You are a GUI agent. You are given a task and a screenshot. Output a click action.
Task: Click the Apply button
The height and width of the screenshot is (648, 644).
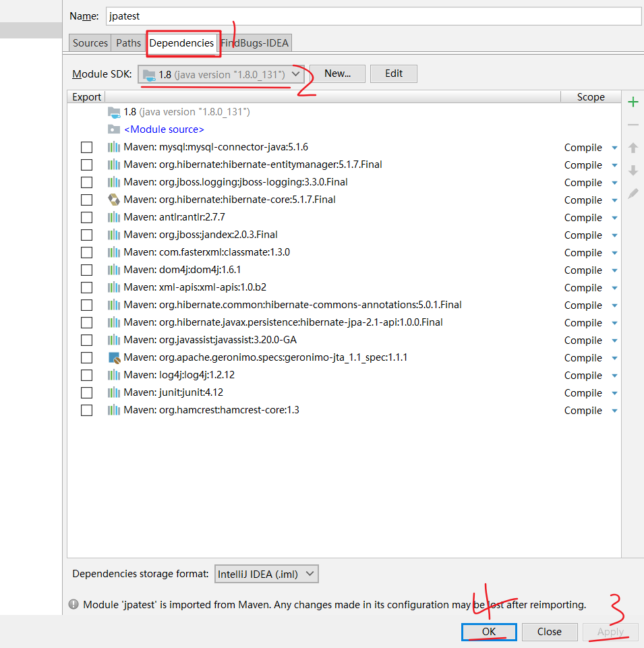pos(610,631)
